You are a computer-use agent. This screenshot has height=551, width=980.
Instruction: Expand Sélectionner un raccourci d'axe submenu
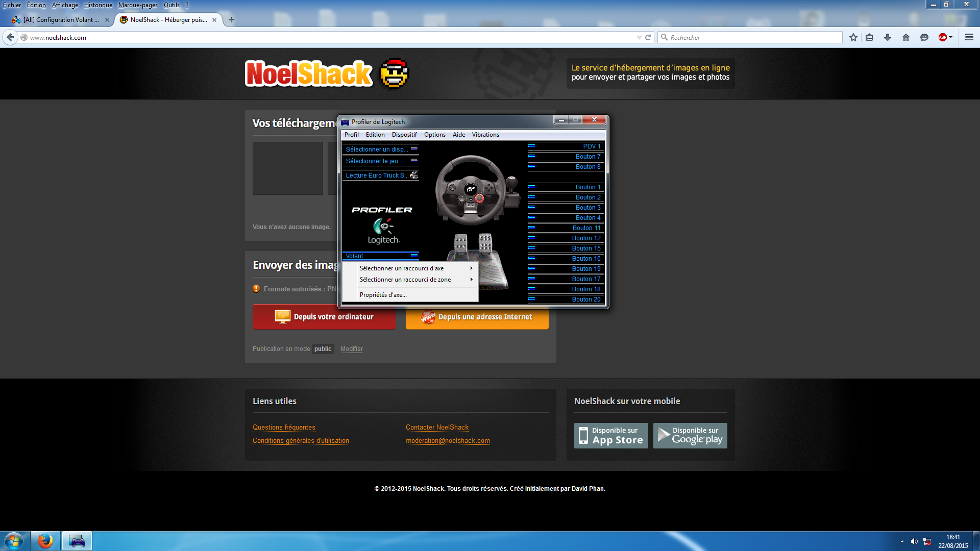[410, 268]
